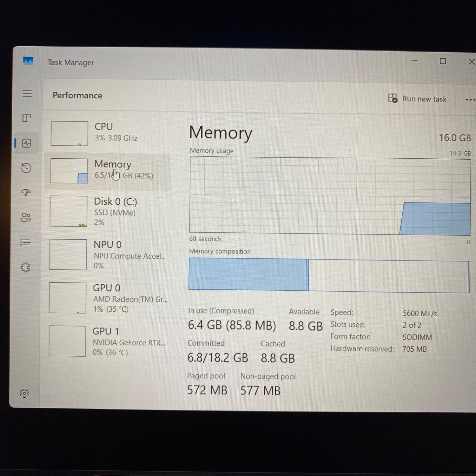Select Memory in the performance list
476x476 pixels.
[108, 171]
